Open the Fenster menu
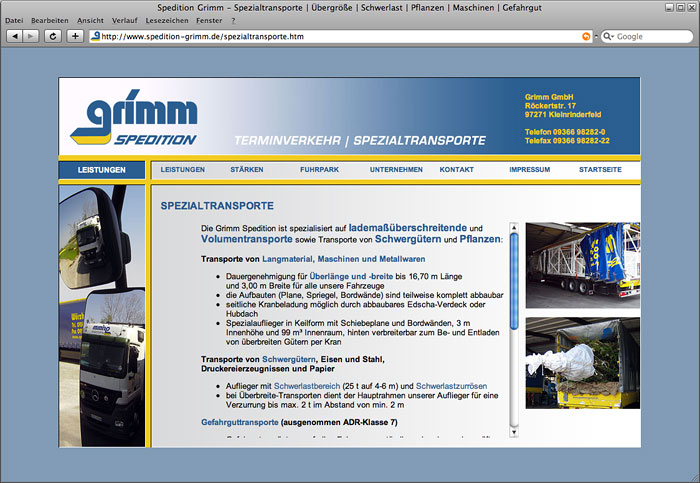The height and width of the screenshot is (483, 700). 209,21
